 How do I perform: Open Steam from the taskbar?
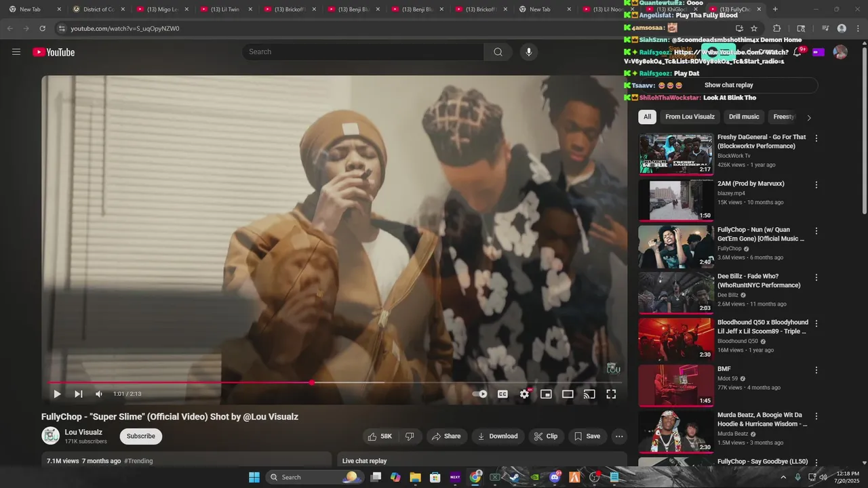(x=515, y=477)
